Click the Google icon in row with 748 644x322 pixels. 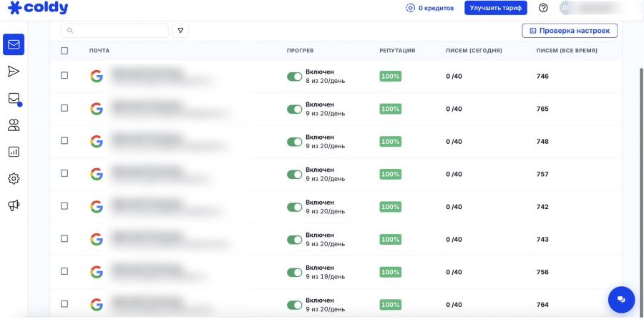click(97, 141)
